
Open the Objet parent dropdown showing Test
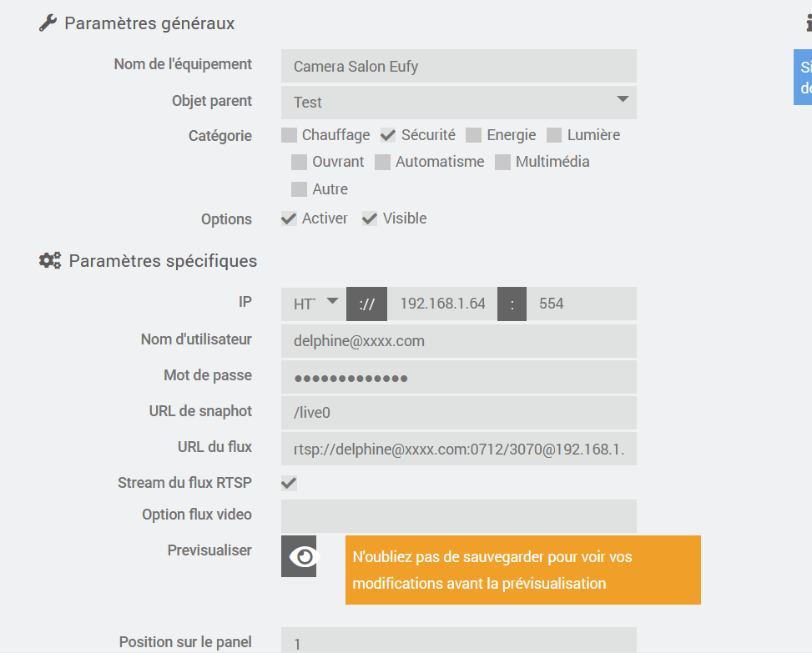point(459,103)
